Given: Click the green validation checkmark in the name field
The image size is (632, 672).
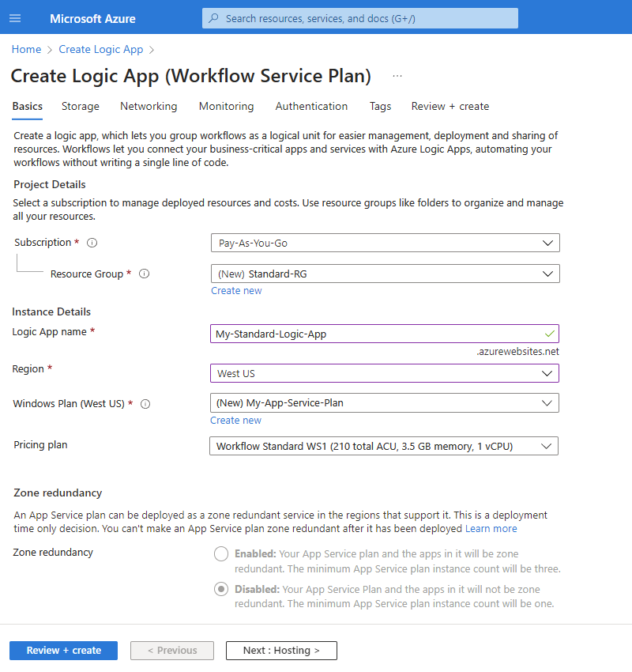Looking at the screenshot, I should pos(549,334).
